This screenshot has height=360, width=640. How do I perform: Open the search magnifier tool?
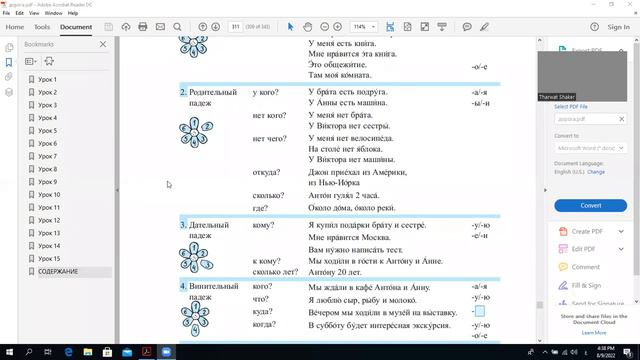point(177,27)
